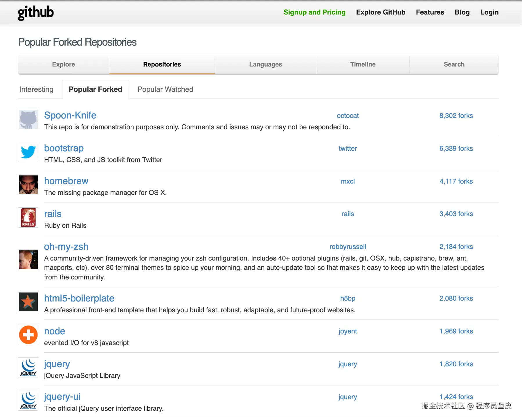Open Explore GitHub in the header
The height and width of the screenshot is (420, 522).
pyautogui.click(x=381, y=12)
